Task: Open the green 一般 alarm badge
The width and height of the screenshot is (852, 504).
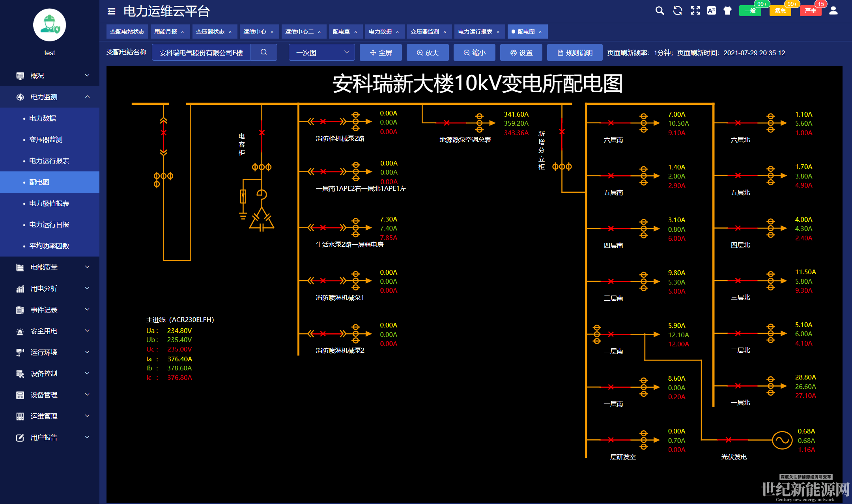Action: (750, 11)
